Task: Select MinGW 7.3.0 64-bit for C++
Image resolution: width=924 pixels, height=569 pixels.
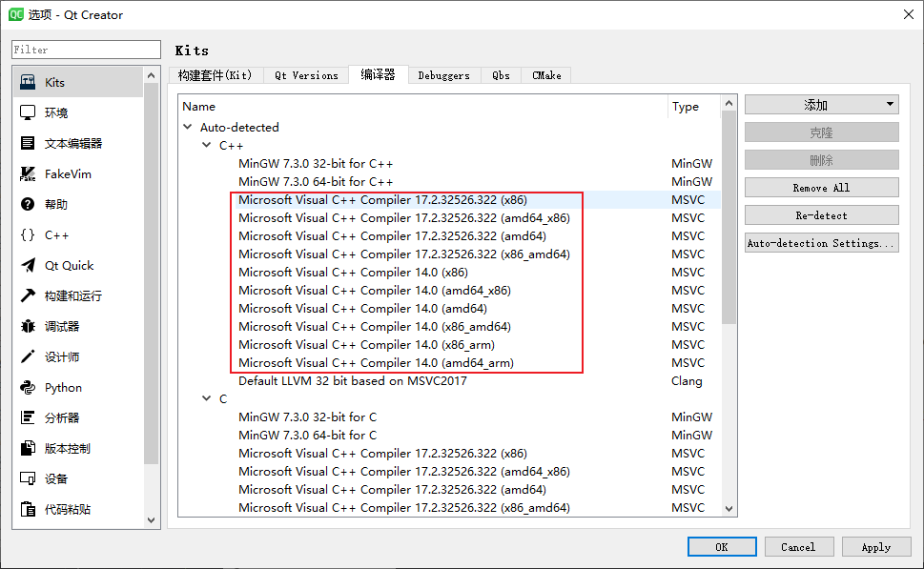Action: click(316, 181)
